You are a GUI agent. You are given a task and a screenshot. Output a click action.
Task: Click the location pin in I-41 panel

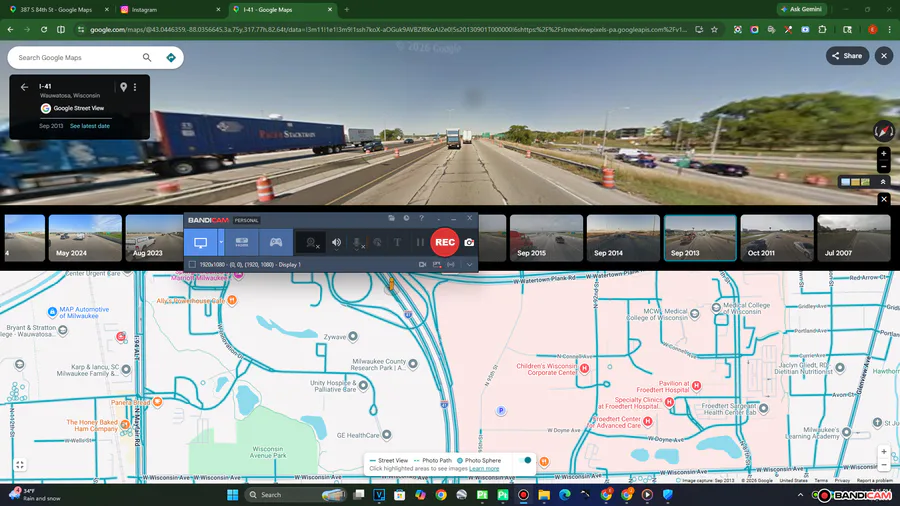(123, 87)
